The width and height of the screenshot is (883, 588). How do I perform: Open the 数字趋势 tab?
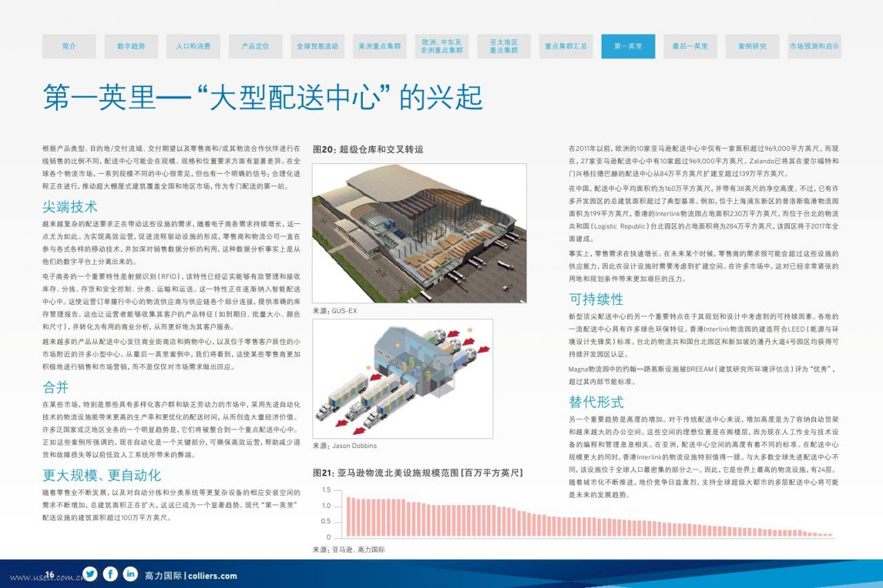point(131,46)
